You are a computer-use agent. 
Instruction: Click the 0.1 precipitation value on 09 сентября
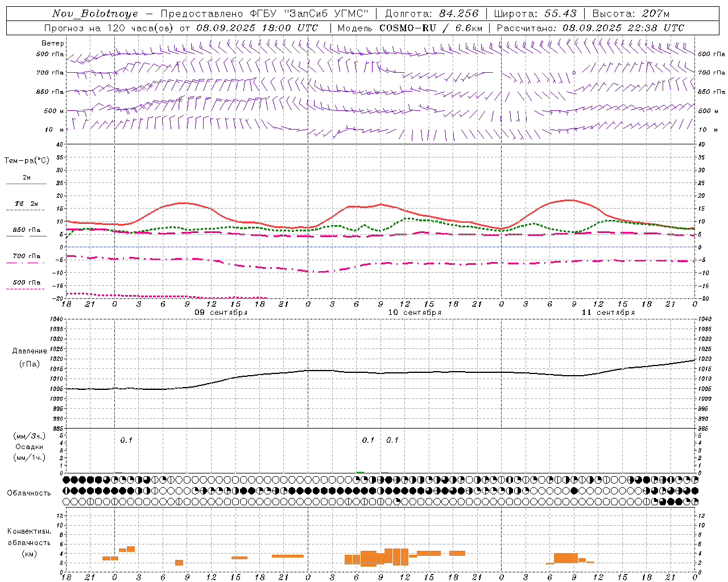[126, 440]
